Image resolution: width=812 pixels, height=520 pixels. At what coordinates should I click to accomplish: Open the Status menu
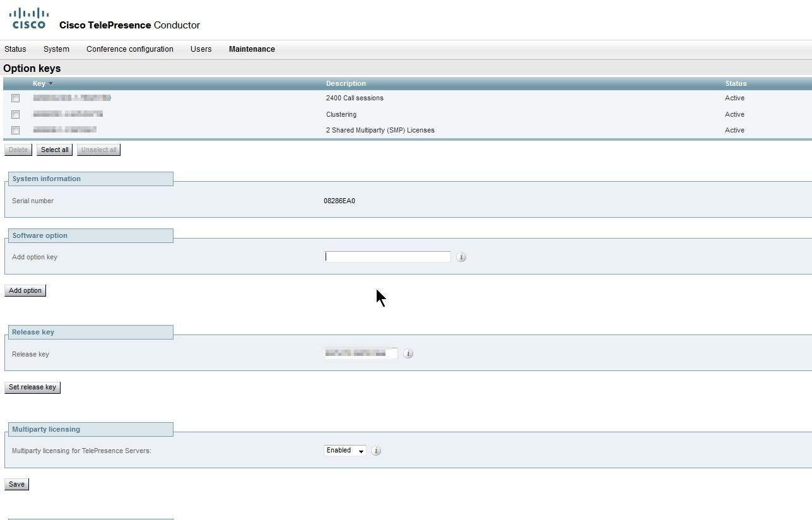click(x=16, y=49)
